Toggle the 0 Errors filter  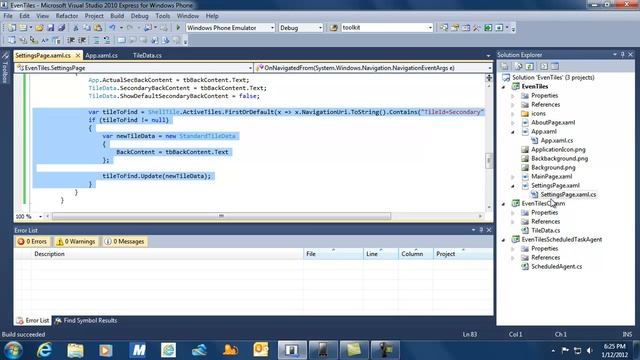pyautogui.click(x=32, y=242)
